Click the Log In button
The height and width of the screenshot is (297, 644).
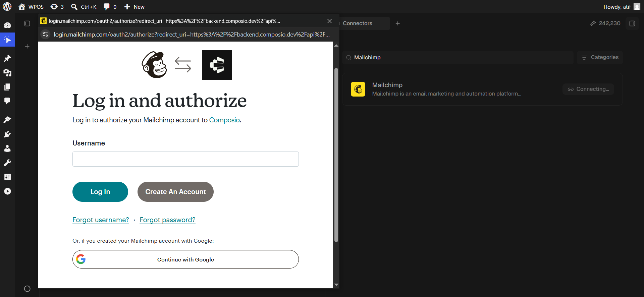pos(100,192)
